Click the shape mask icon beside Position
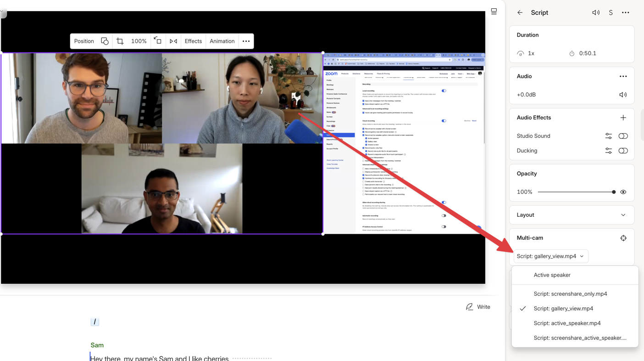Screen dimensions: 644x361 (x=105, y=41)
